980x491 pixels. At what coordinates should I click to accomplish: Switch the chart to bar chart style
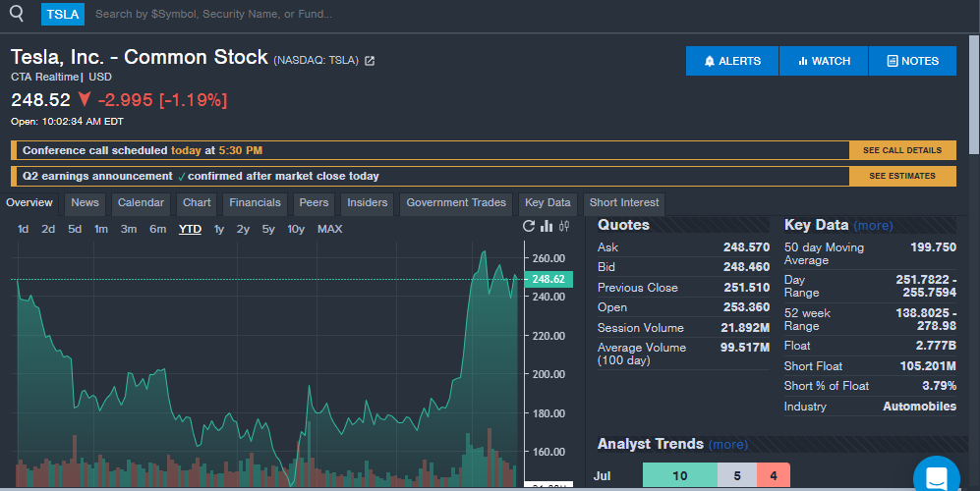click(547, 227)
